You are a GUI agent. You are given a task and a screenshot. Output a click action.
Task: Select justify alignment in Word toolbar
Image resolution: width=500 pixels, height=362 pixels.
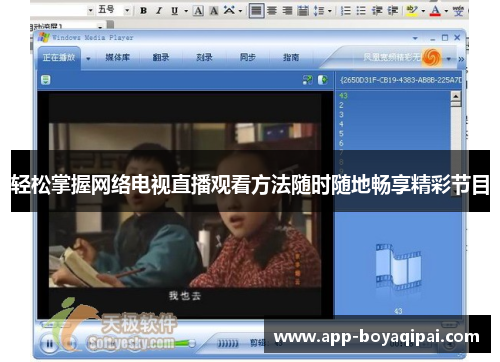click(257, 11)
